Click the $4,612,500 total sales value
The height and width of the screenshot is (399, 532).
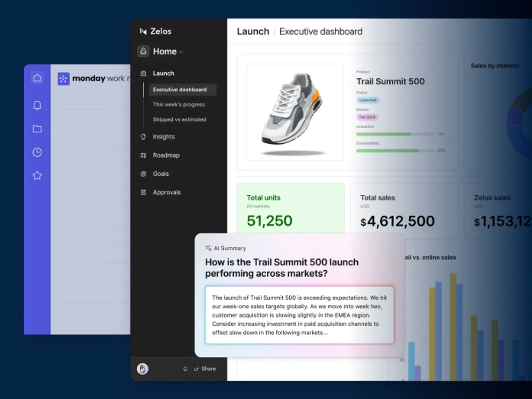tap(397, 221)
